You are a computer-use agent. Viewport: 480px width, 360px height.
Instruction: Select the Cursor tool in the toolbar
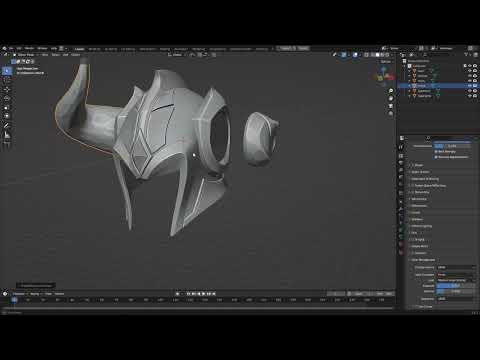(7, 80)
